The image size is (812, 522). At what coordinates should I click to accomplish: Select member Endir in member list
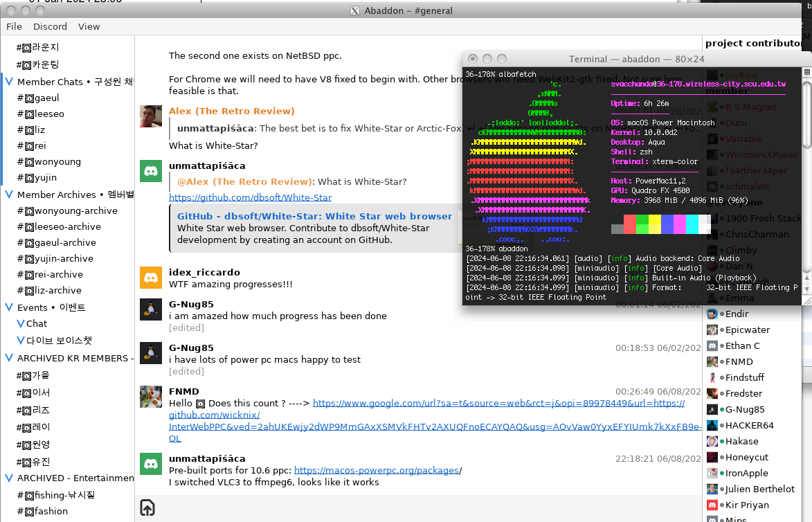pyautogui.click(x=737, y=314)
